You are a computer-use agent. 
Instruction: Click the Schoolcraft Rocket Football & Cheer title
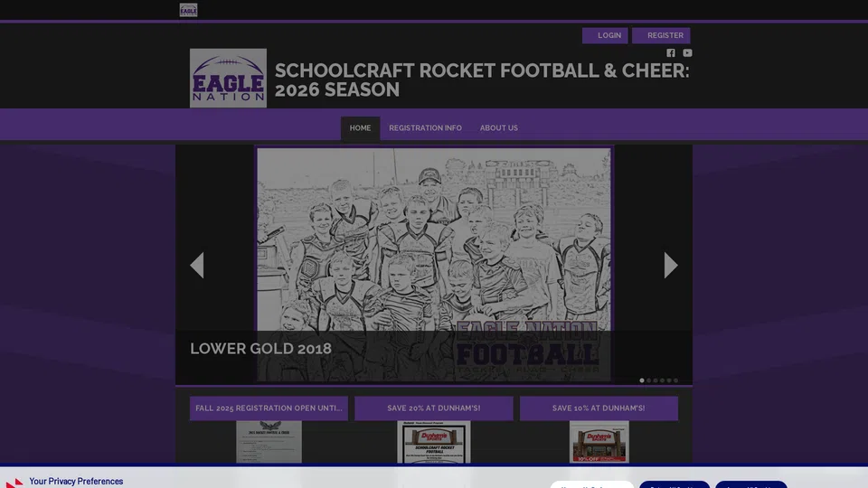(482, 80)
